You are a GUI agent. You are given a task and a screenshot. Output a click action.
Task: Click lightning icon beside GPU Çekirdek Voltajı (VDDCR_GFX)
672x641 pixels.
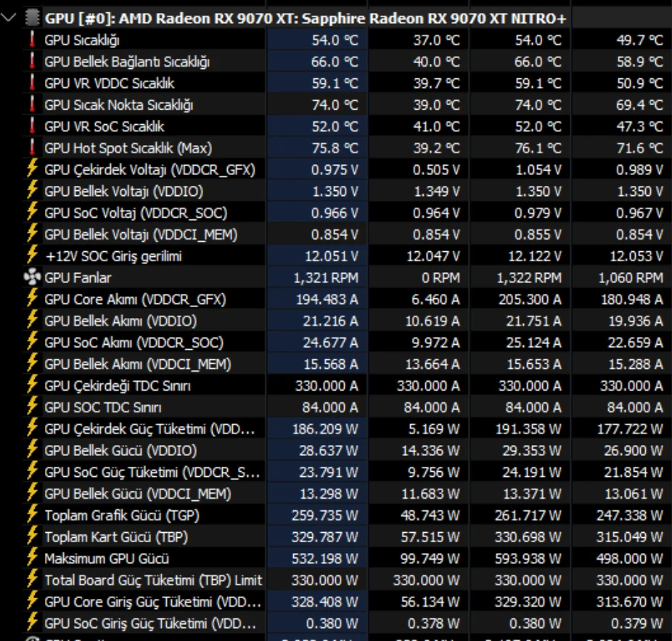(32, 169)
